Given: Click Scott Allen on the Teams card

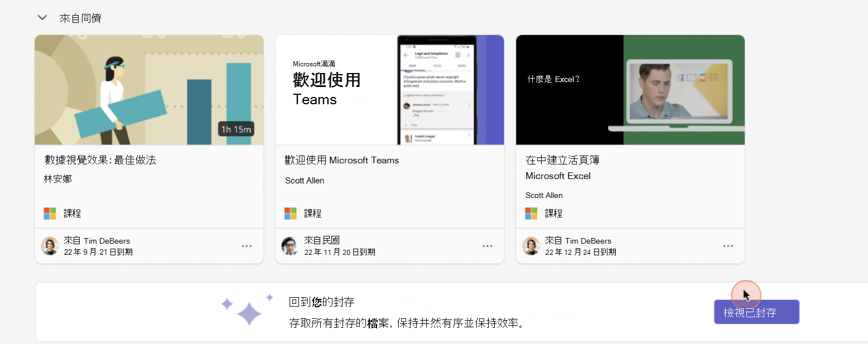Looking at the screenshot, I should click(x=305, y=181).
